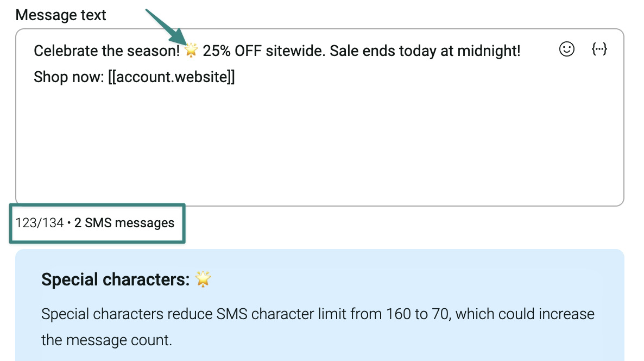Click the glowing star emoji in the message
This screenshot has width=644, height=361.
pos(192,50)
